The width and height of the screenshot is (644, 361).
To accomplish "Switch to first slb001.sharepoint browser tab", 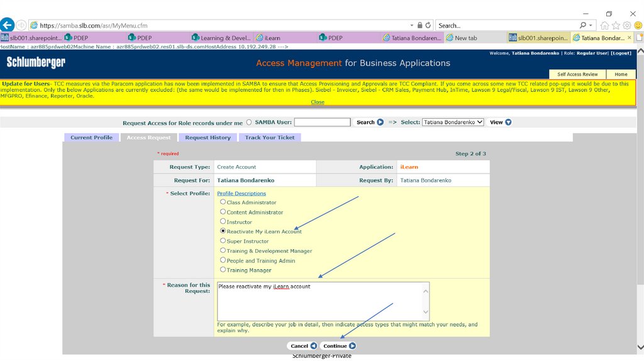I will pyautogui.click(x=31, y=38).
